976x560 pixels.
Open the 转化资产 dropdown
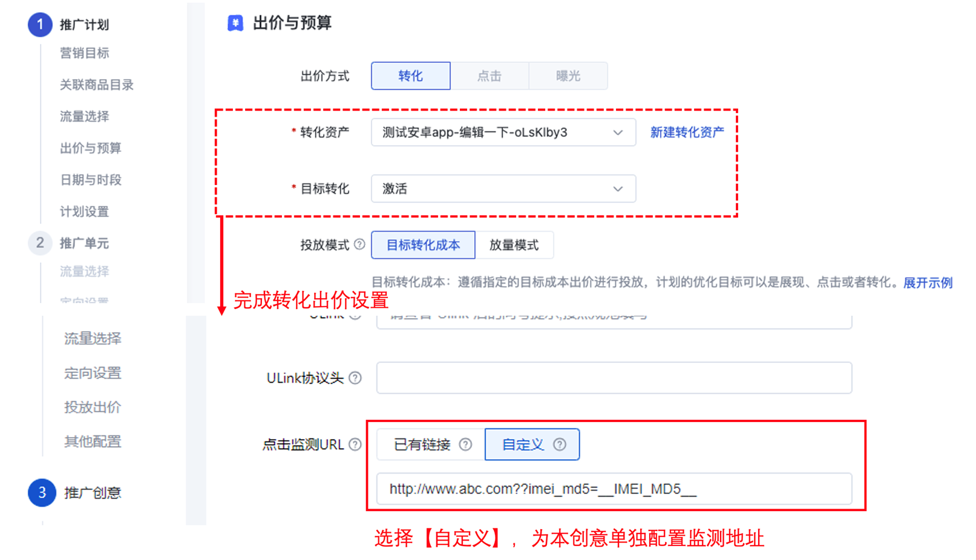point(503,132)
